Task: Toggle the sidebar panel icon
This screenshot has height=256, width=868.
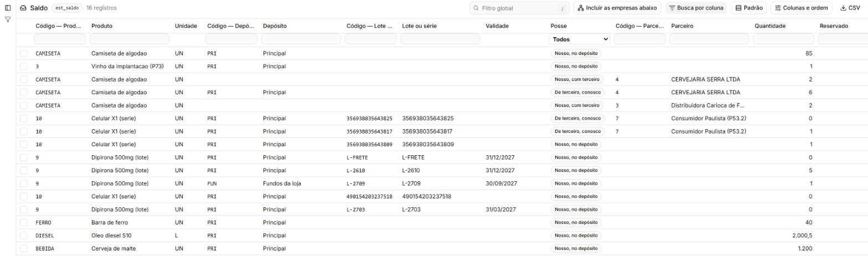Action: point(8,8)
